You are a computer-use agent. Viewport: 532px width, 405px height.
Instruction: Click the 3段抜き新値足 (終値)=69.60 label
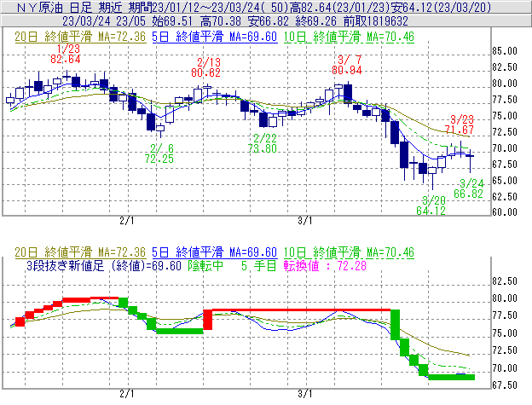(104, 266)
